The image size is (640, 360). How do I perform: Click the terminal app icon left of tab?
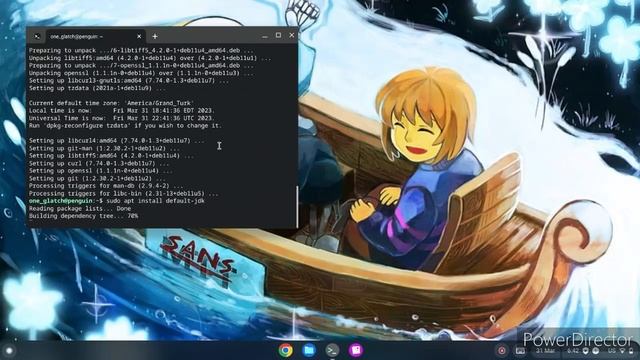[x=37, y=36]
